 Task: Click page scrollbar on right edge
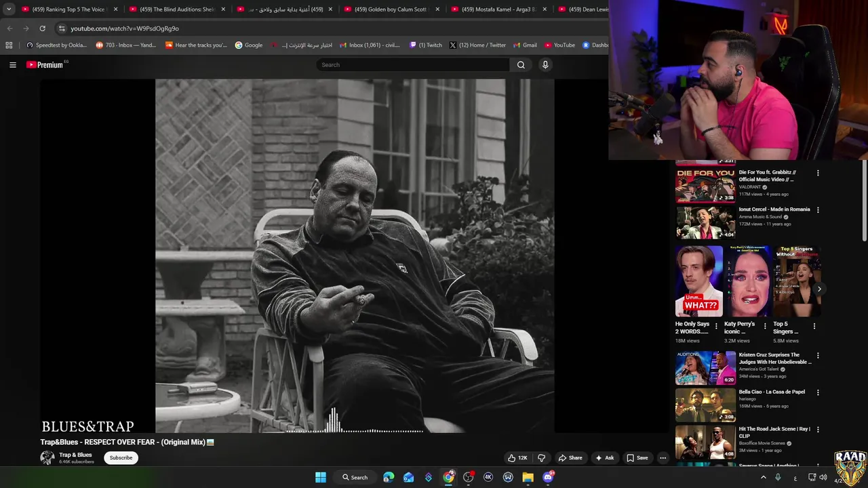tap(864, 200)
